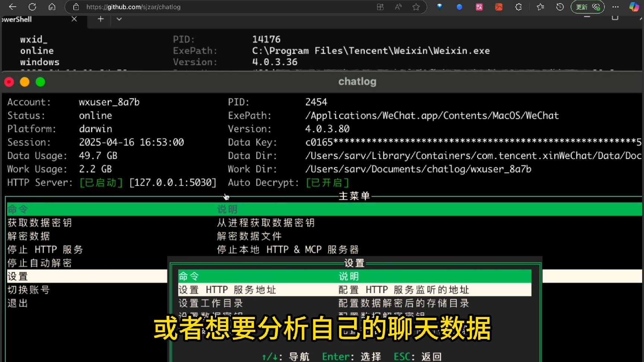The image size is (644, 362).
Task: Click the Version 4.0.3.80 value
Action: (327, 129)
